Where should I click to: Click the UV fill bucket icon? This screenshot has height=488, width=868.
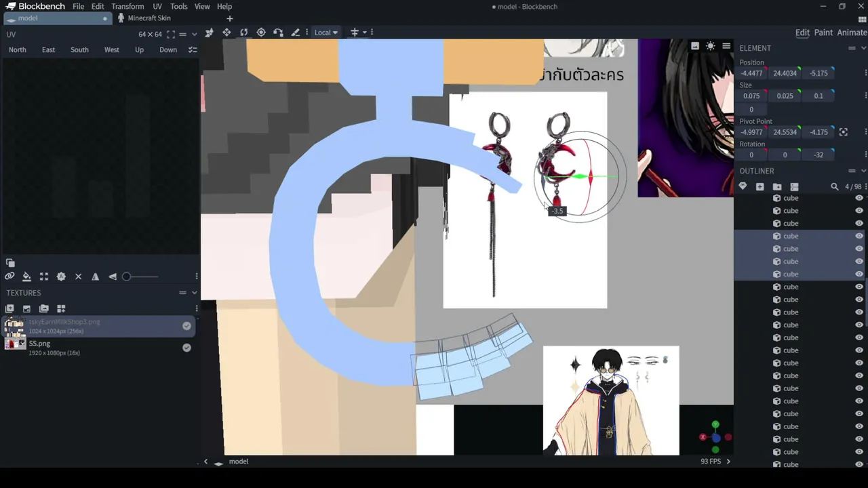[26, 277]
